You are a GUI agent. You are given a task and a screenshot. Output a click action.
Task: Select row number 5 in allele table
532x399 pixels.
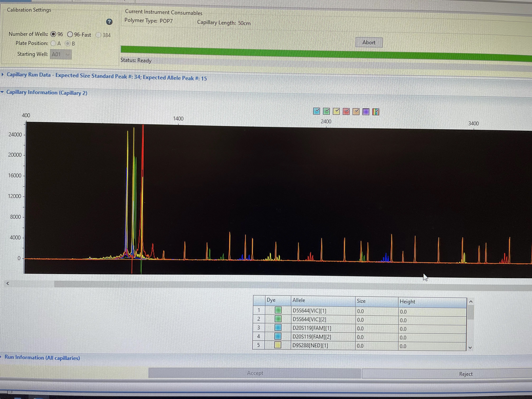258,345
